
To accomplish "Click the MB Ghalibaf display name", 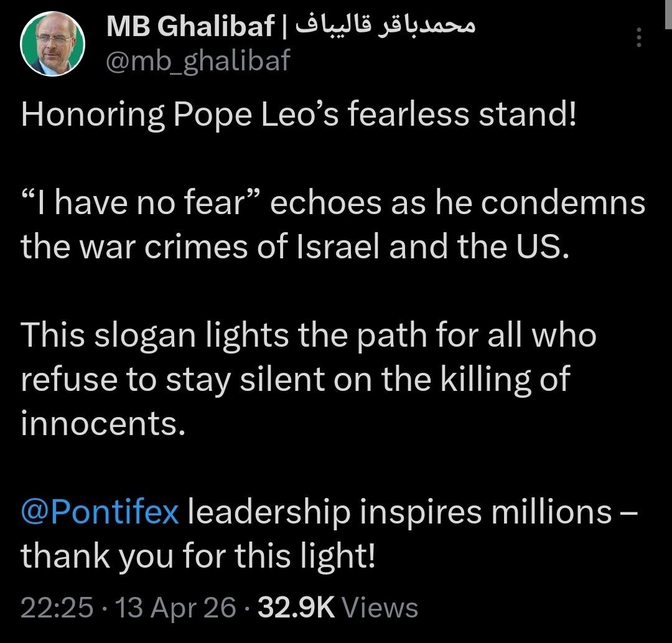I will [x=190, y=26].
